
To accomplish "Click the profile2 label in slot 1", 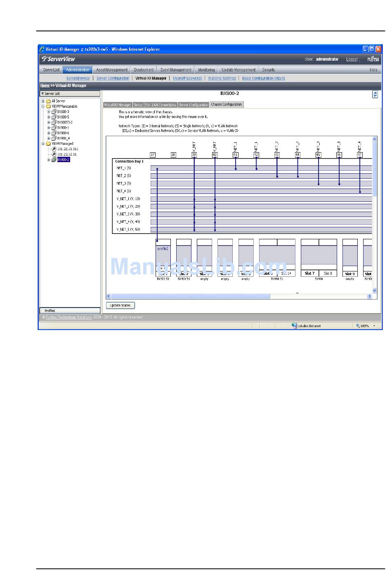I will tap(163, 249).
